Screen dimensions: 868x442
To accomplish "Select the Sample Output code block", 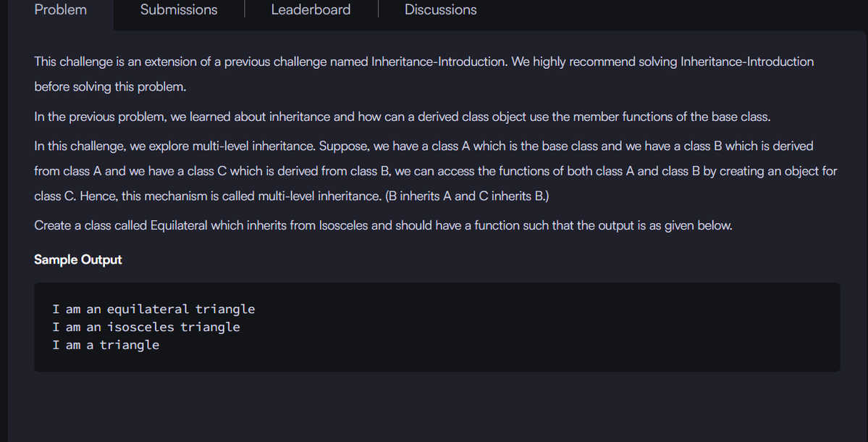I will click(436, 327).
